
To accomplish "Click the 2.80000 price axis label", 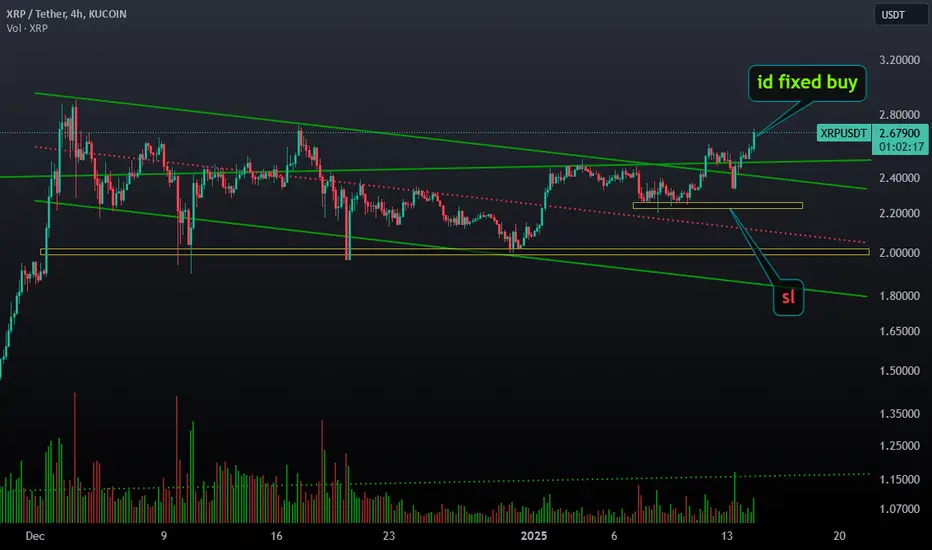I will click(899, 114).
